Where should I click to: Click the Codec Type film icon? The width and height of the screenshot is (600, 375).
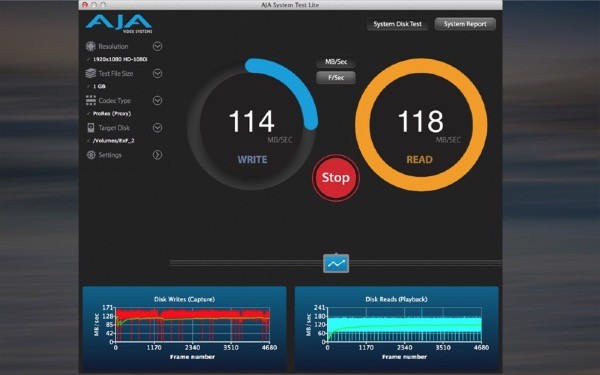91,100
